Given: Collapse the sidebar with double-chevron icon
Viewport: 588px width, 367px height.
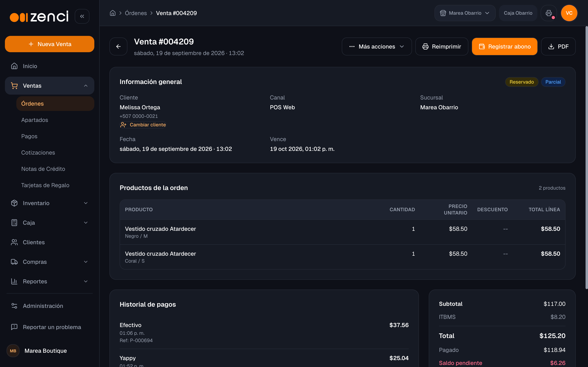Looking at the screenshot, I should (x=82, y=16).
